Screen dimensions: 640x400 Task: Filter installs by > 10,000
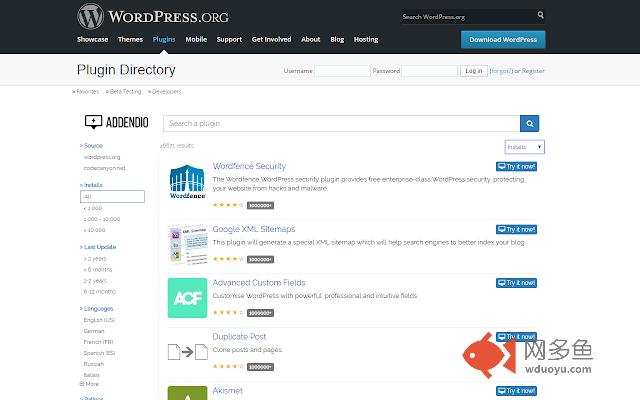point(94,230)
